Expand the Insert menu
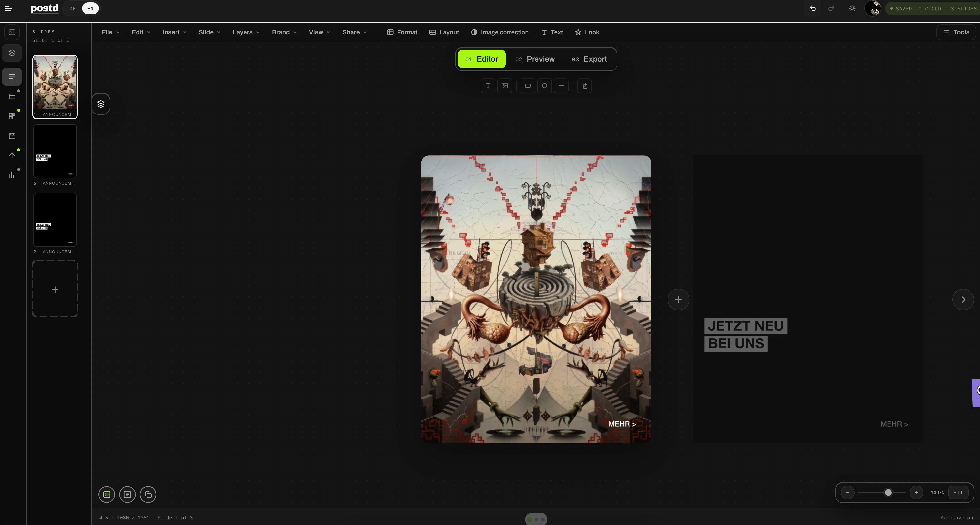 (x=174, y=32)
